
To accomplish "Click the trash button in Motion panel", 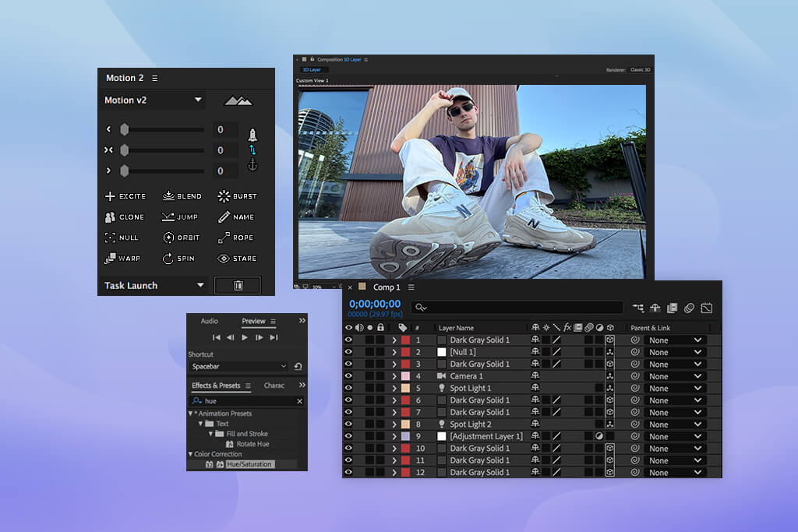I will pyautogui.click(x=238, y=285).
